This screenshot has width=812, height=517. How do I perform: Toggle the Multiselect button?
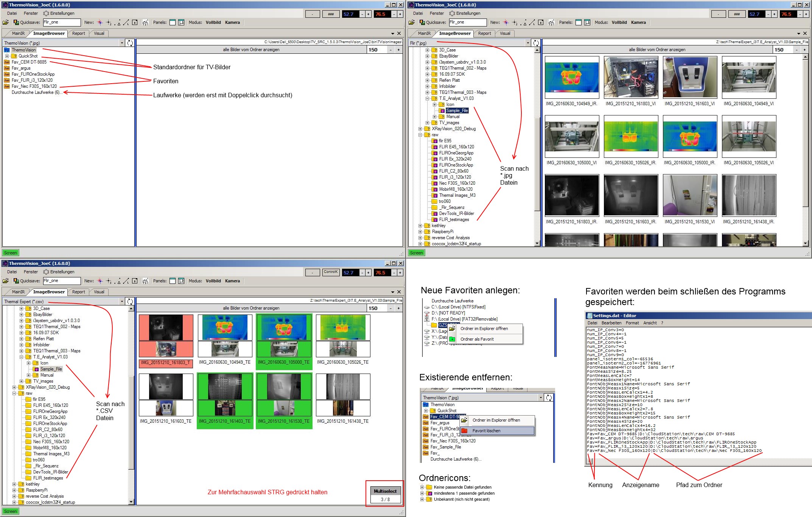tap(385, 491)
